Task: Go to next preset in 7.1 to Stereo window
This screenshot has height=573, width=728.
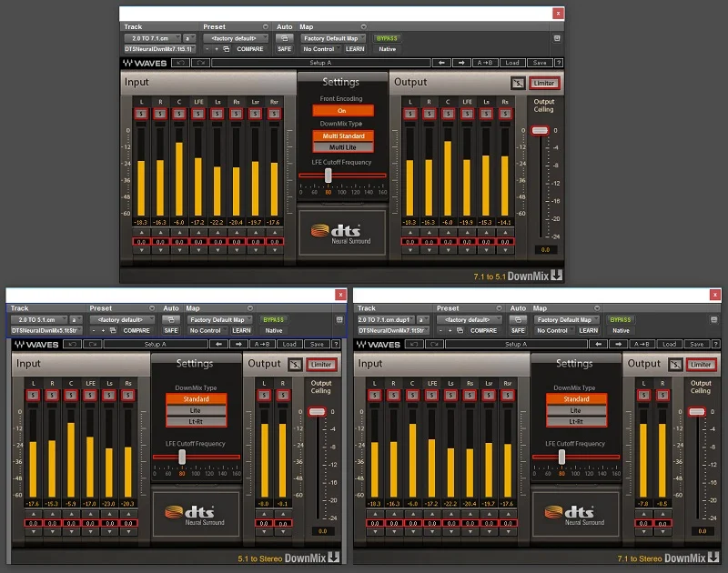Action: point(618,345)
